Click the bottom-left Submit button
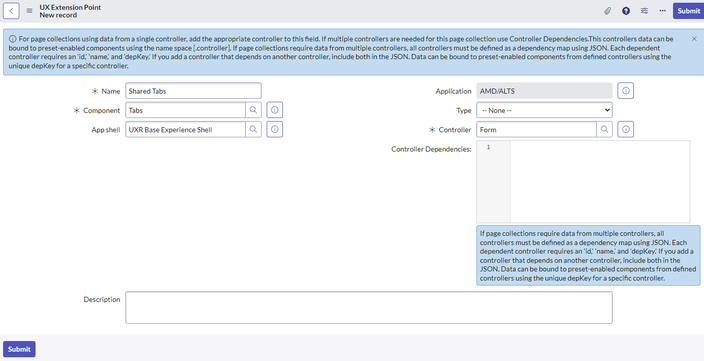The width and height of the screenshot is (704, 361). click(x=19, y=349)
